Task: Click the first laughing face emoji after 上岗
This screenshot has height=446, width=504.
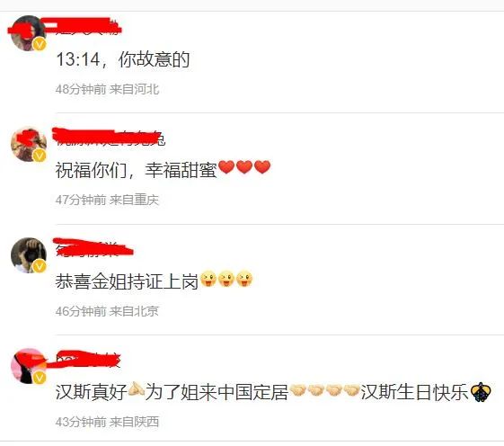Action: tap(208, 279)
